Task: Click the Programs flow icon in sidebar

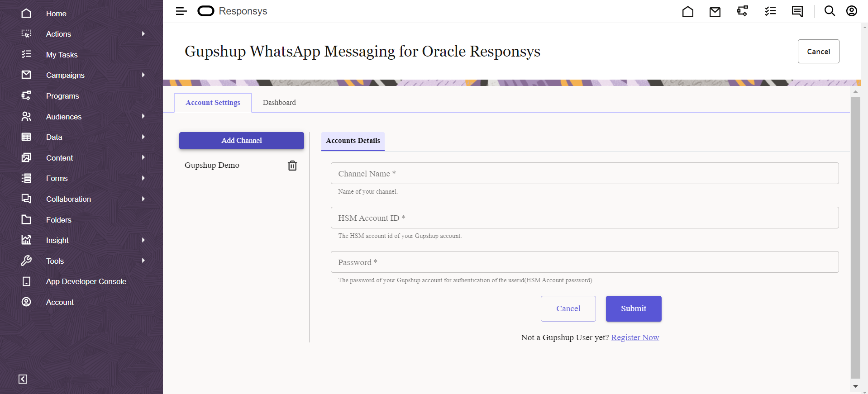Action: tap(26, 95)
